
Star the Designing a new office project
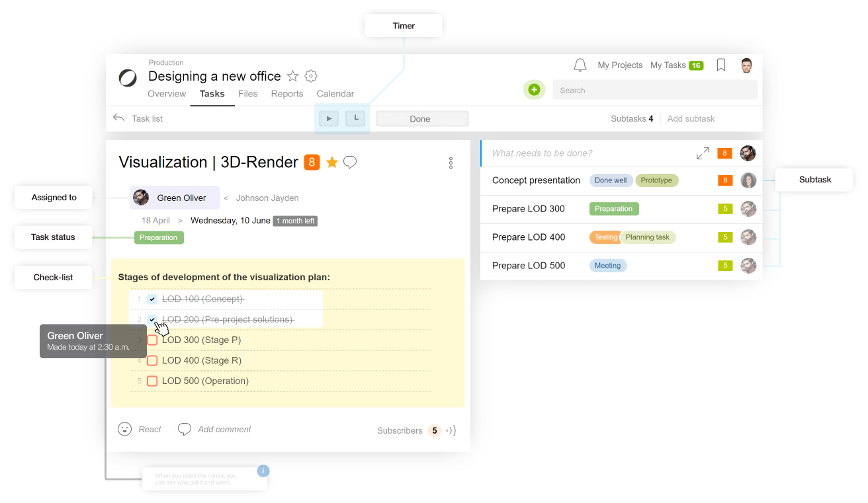click(x=292, y=76)
